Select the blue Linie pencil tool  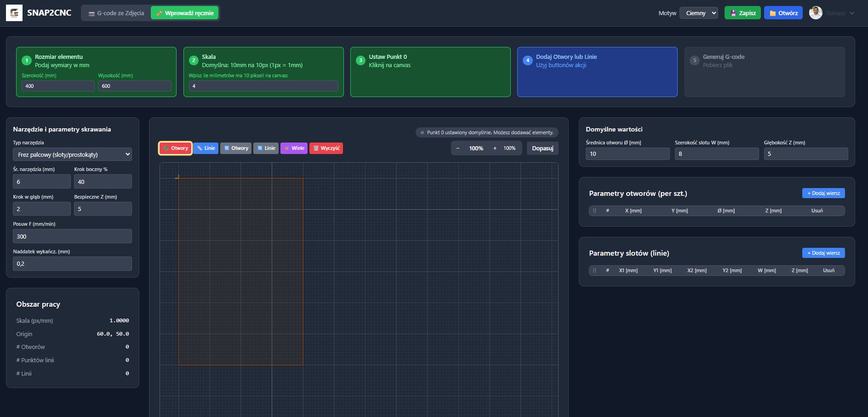[x=206, y=148]
